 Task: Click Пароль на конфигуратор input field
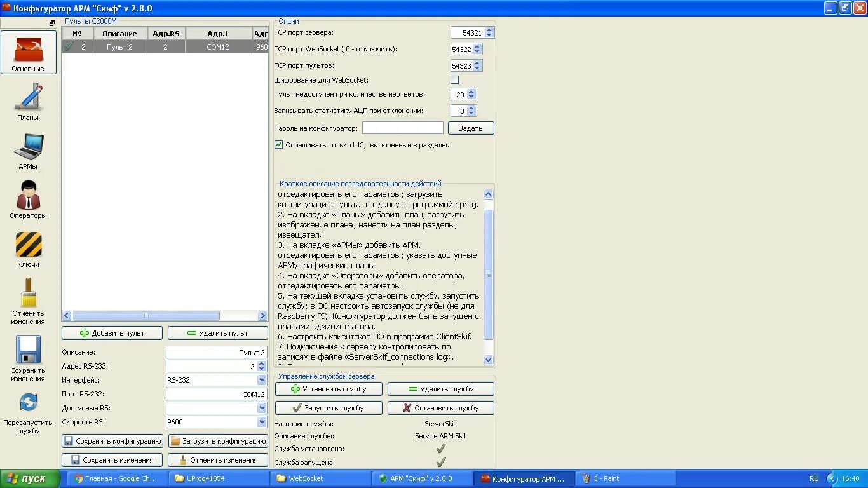403,128
